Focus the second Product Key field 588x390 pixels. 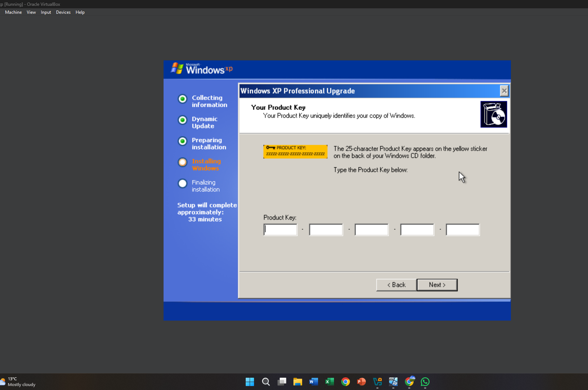pyautogui.click(x=326, y=230)
